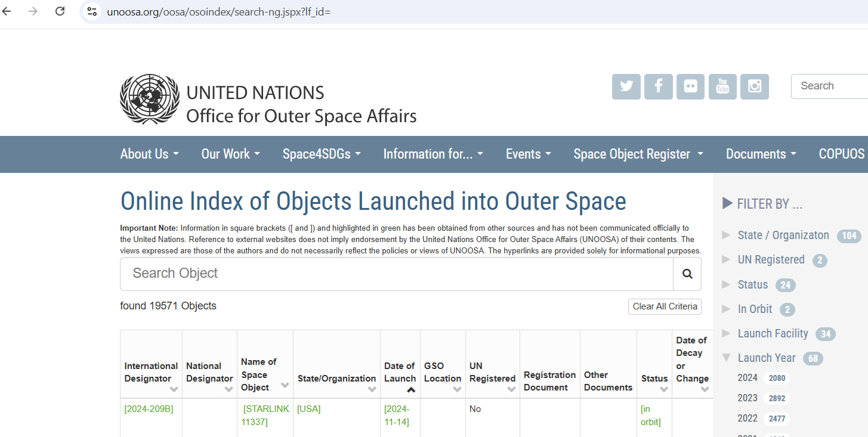868x437 pixels.
Task: Click the 34 Launch Facility badge
Action: [x=826, y=334]
